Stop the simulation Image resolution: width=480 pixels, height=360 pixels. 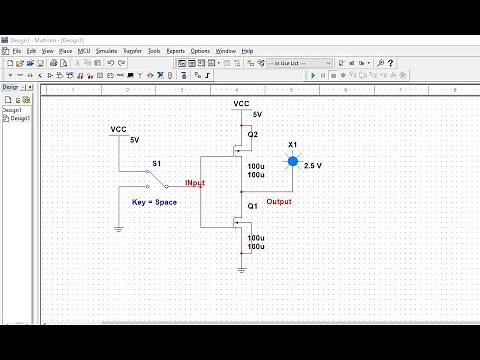point(333,76)
